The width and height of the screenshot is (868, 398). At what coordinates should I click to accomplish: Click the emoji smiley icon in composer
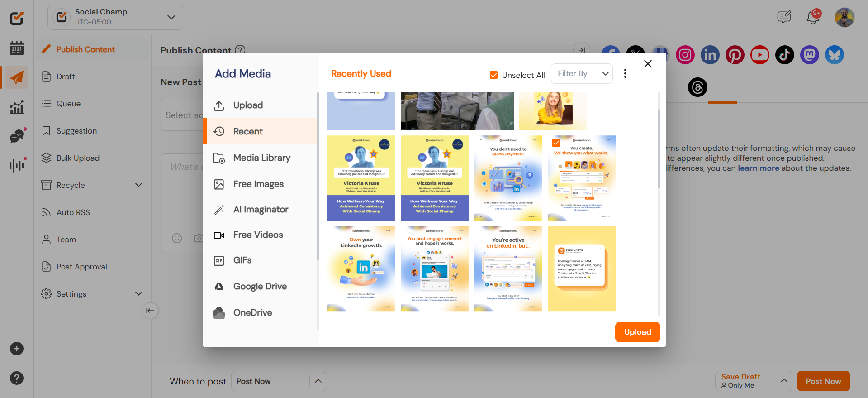tap(177, 238)
